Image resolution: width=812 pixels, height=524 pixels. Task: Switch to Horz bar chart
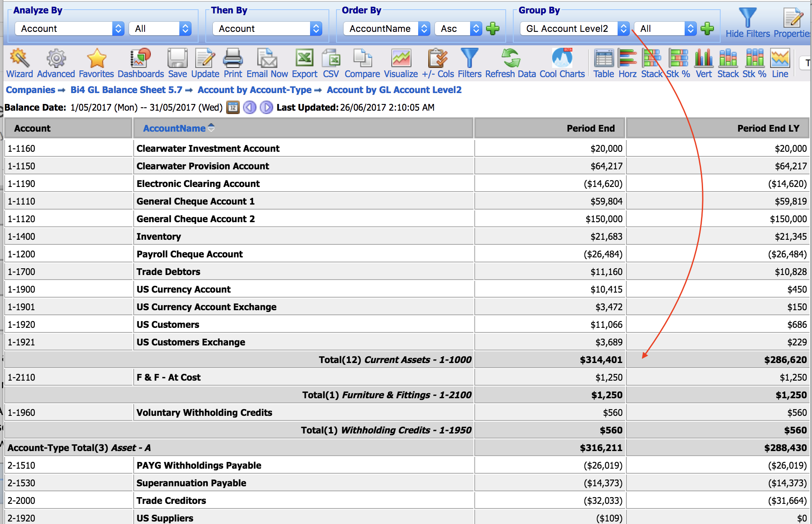pos(627,63)
